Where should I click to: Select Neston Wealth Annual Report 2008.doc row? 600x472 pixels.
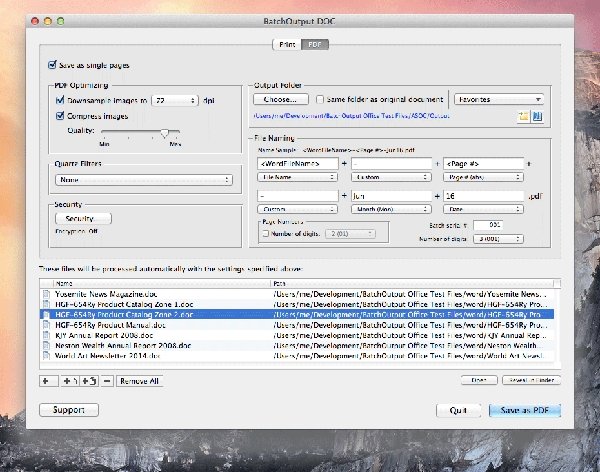[297, 345]
